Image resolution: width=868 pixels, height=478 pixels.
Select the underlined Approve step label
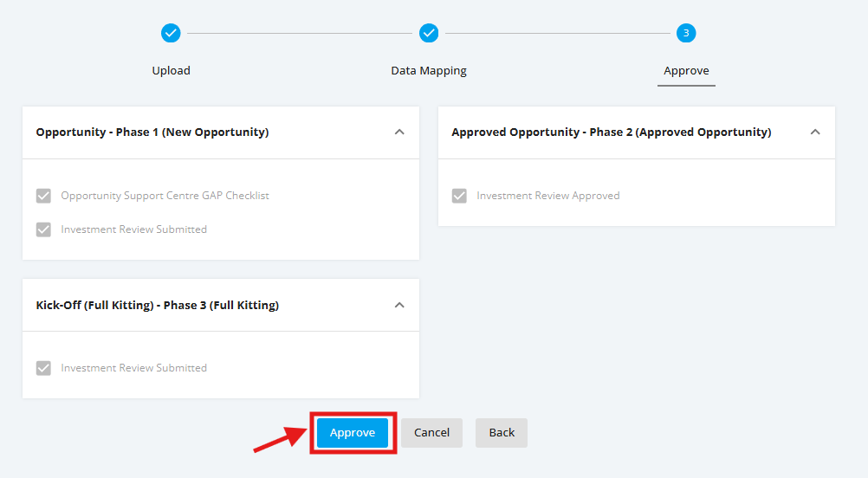point(686,71)
